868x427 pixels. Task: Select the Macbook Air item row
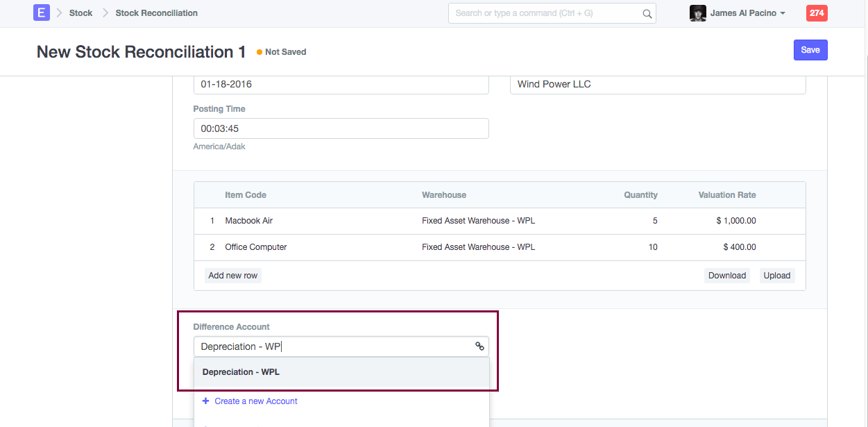249,221
